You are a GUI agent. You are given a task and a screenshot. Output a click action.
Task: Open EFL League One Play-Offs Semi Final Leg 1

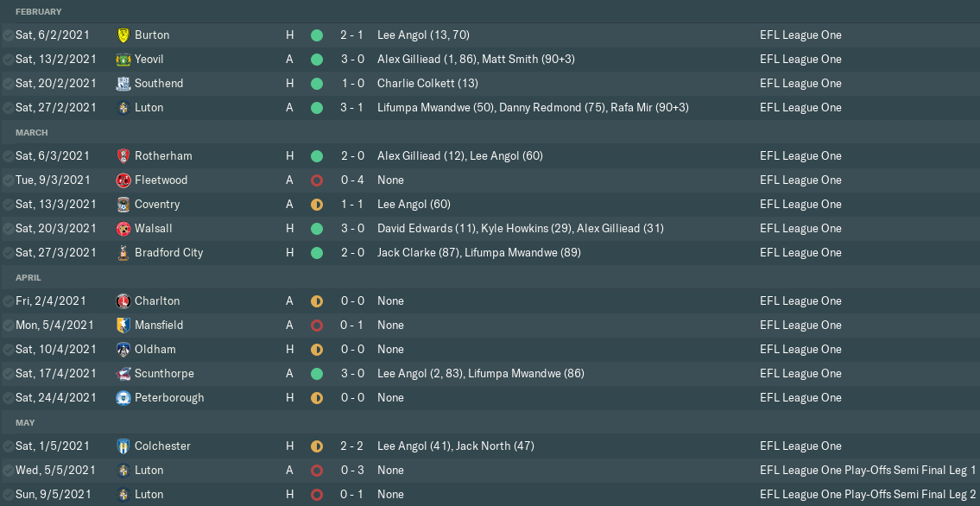(867, 471)
